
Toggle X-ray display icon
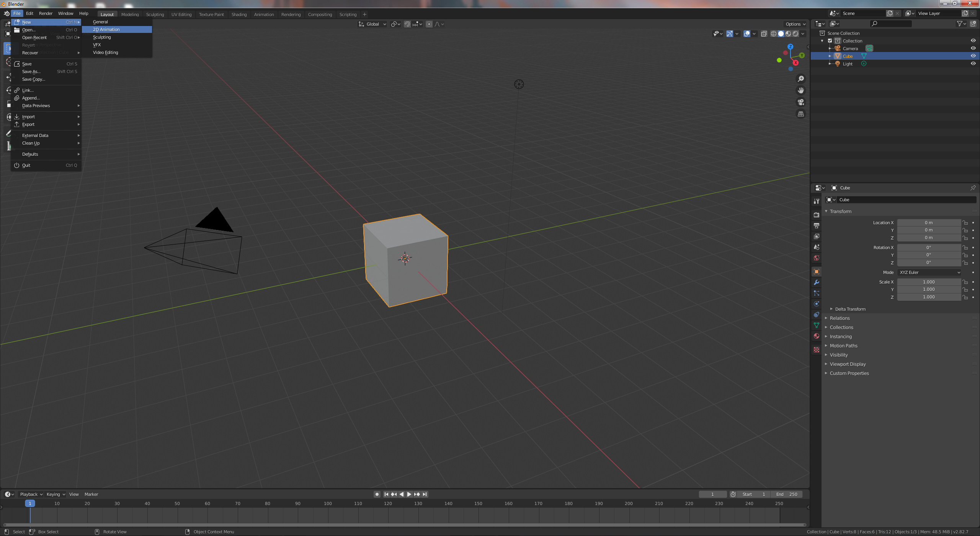click(764, 34)
